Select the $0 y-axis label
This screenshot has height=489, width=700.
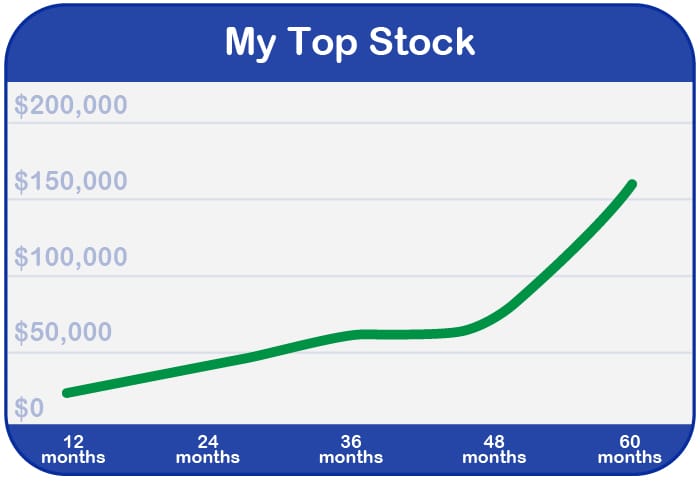[x=29, y=408]
